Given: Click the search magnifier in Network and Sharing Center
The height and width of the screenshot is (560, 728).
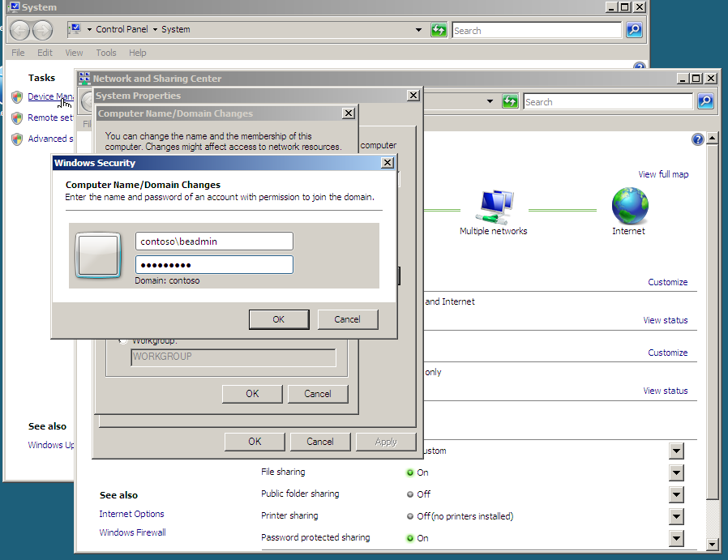Looking at the screenshot, I should pyautogui.click(x=706, y=101).
